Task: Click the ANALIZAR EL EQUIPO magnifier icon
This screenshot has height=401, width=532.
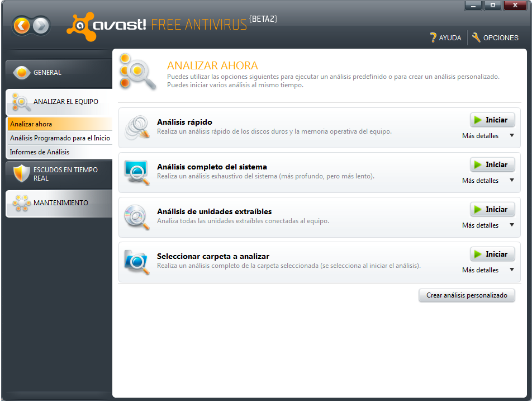Action: tap(21, 102)
